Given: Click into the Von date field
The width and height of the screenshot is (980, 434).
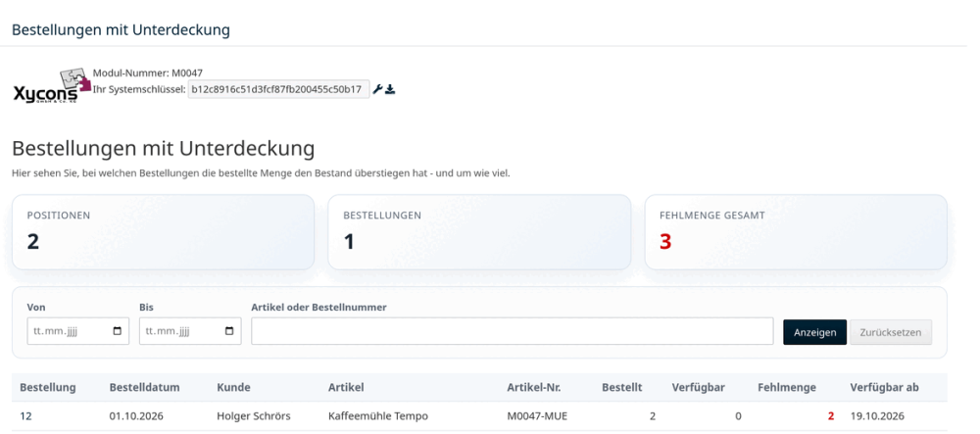Looking at the screenshot, I should click(x=78, y=331).
